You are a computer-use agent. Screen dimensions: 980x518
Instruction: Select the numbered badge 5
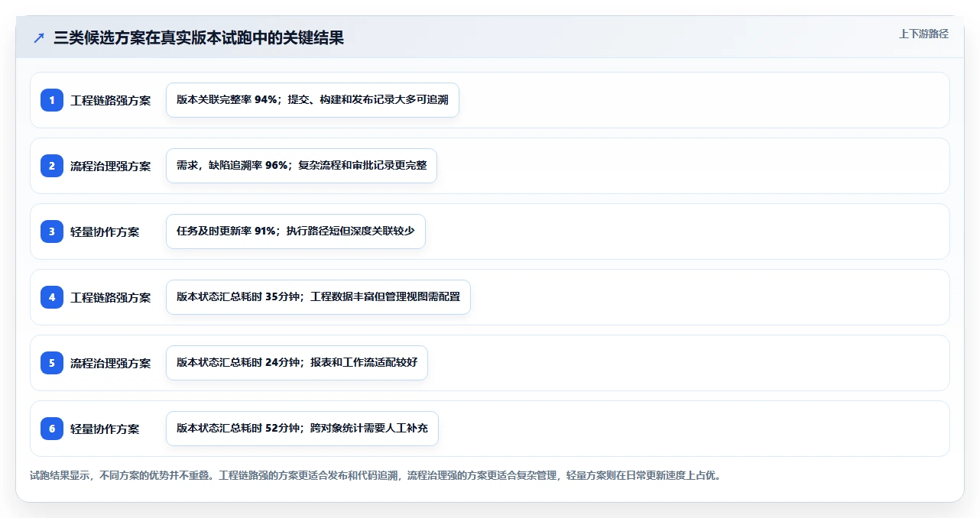point(52,363)
